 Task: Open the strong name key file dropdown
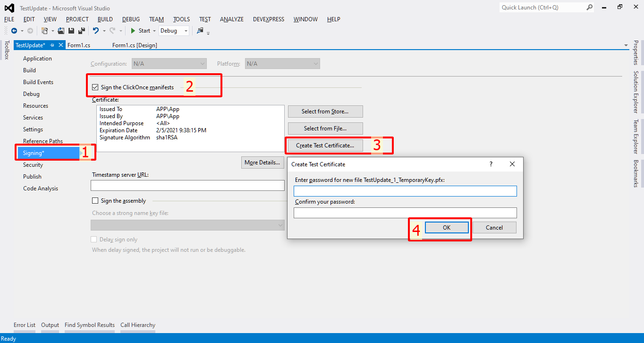(187, 225)
